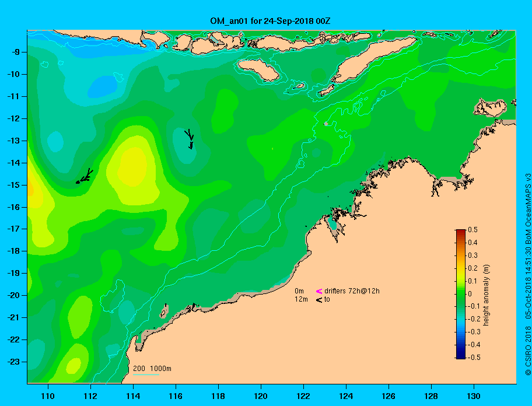
Task: Click longitude label '120' on the x-axis
Action: coord(261,396)
